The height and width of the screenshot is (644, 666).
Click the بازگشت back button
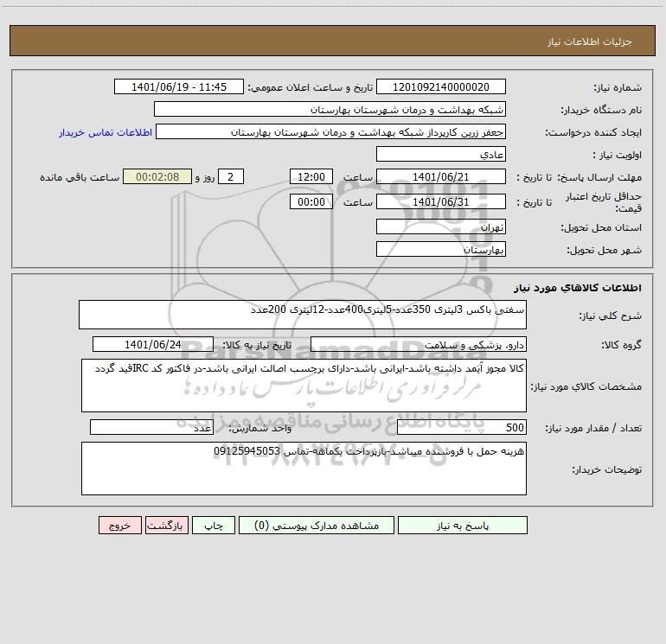pyautogui.click(x=166, y=525)
